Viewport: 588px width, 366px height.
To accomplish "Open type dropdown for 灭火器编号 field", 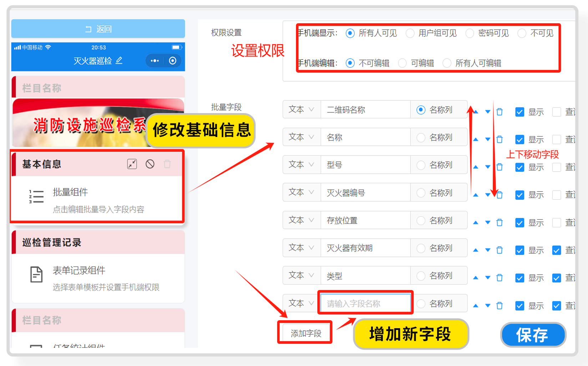I will (301, 192).
